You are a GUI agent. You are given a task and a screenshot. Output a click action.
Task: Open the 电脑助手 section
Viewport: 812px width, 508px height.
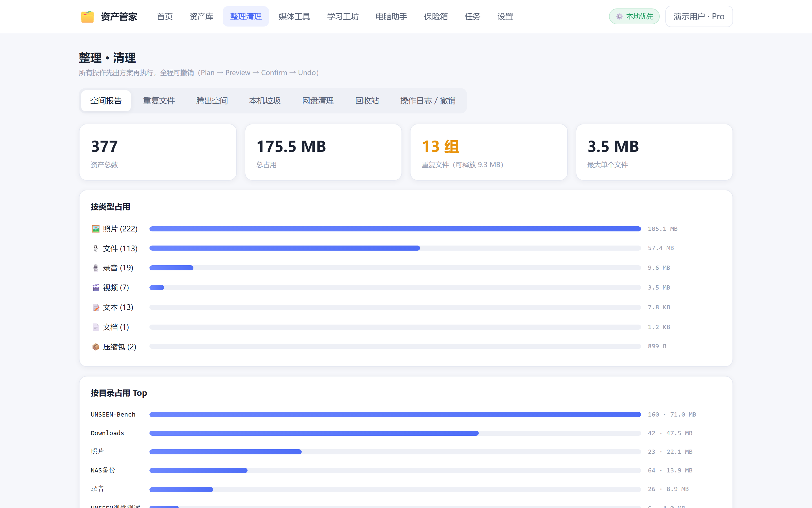point(391,16)
